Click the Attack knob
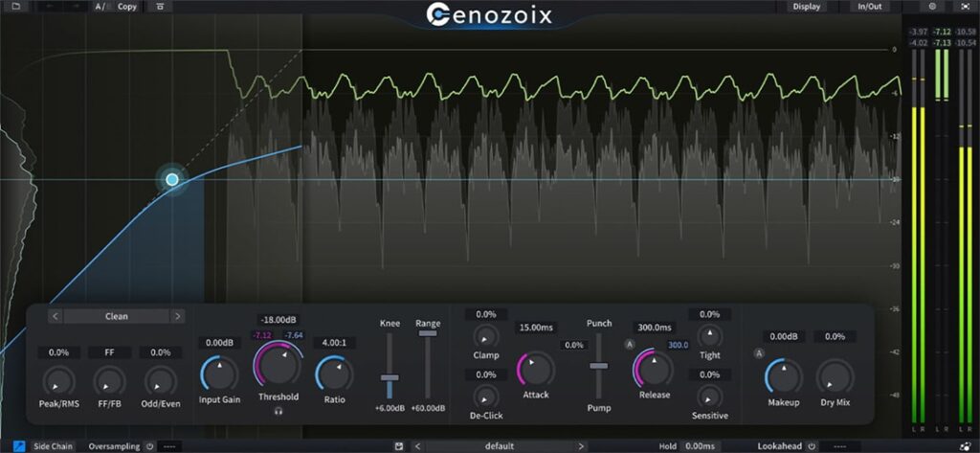 [536, 369]
